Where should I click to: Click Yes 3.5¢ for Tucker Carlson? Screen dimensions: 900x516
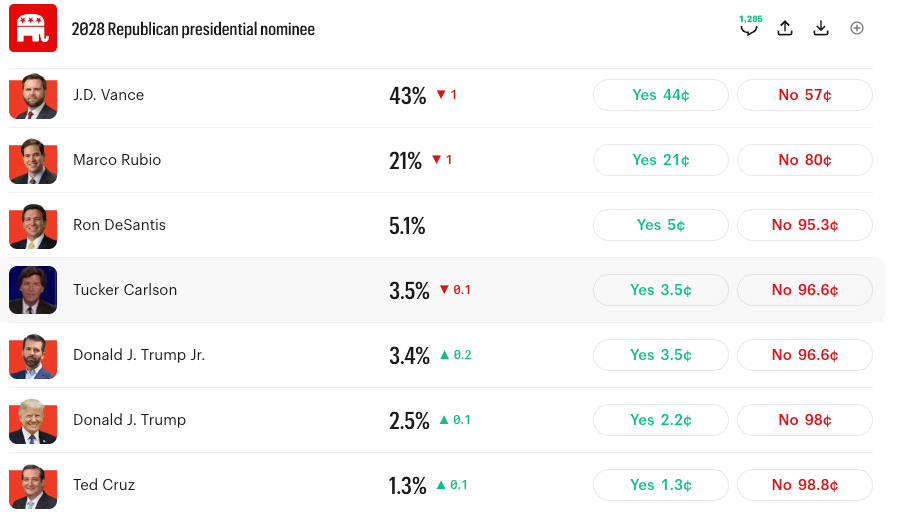[661, 290]
